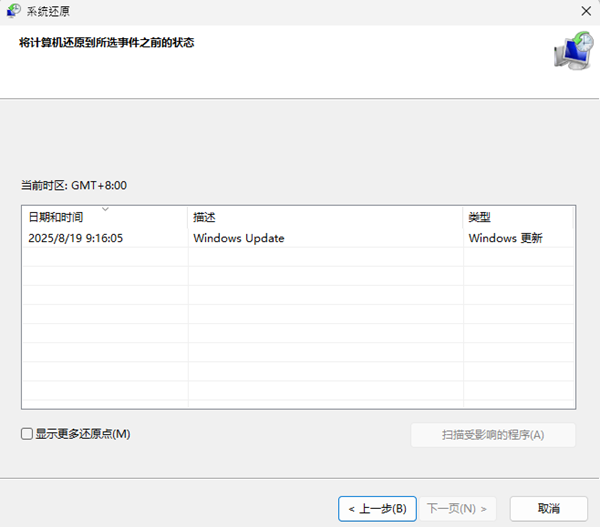Click the 扫描受影响的程序(A) button
Image resolution: width=600 pixels, height=527 pixels.
(493, 435)
